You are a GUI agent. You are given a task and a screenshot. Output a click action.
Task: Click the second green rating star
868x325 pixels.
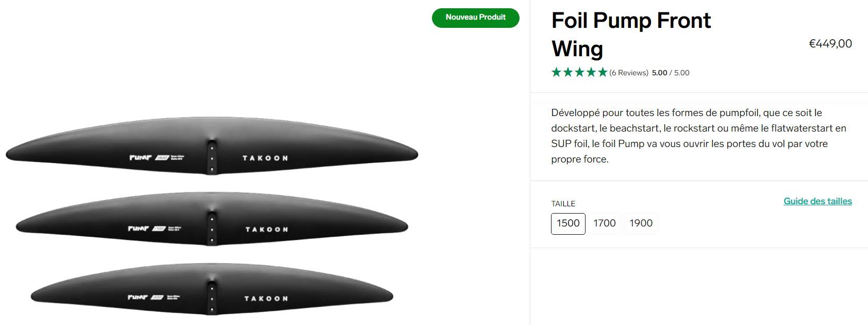click(x=568, y=73)
